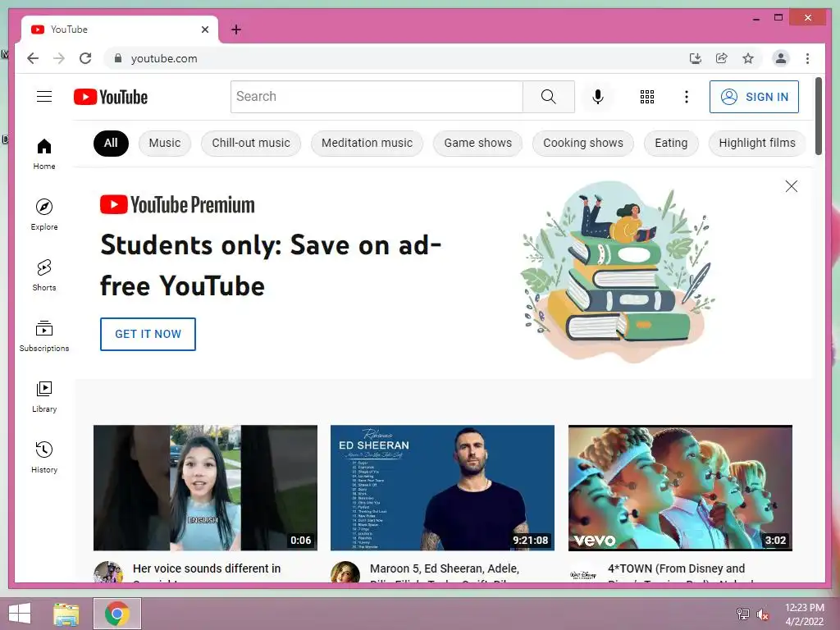This screenshot has width=840, height=630.
Task: Open the 0:06 'Her voice sounds different' thumbnail
Action: click(x=205, y=487)
